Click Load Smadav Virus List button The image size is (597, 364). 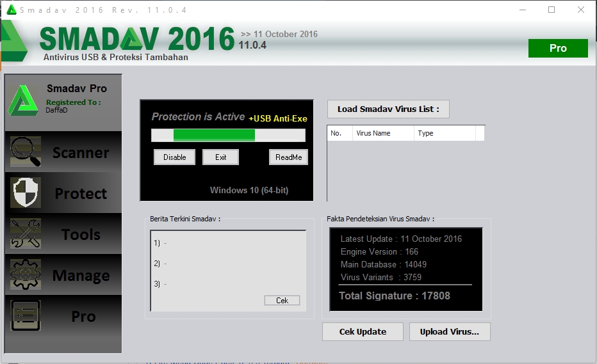[388, 109]
